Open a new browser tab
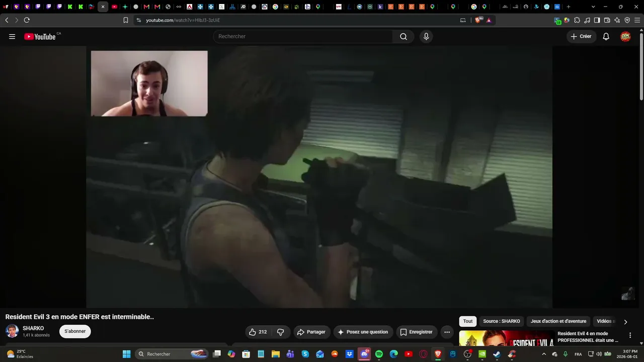Viewport: 644px width, 362px height. click(x=569, y=7)
